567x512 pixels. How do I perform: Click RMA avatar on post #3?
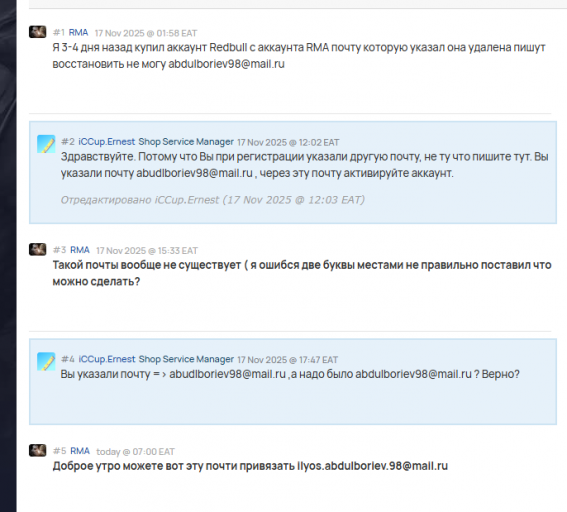pos(38,249)
